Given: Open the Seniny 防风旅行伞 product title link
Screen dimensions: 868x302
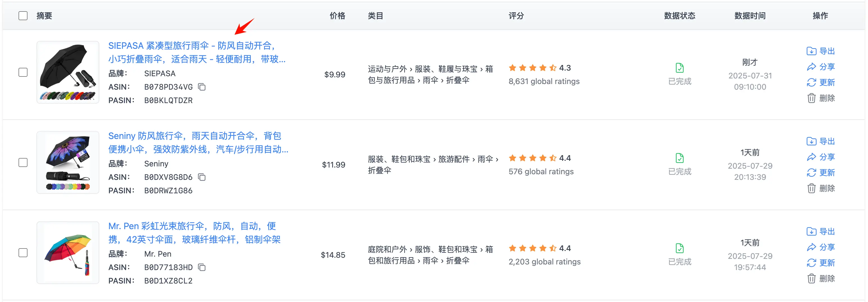Looking at the screenshot, I should [198, 142].
